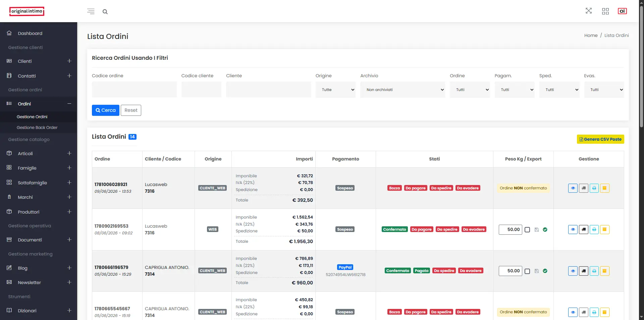The height and width of the screenshot is (320, 644).
Task: Open Produttori in the sidebar
Action: 39,212
